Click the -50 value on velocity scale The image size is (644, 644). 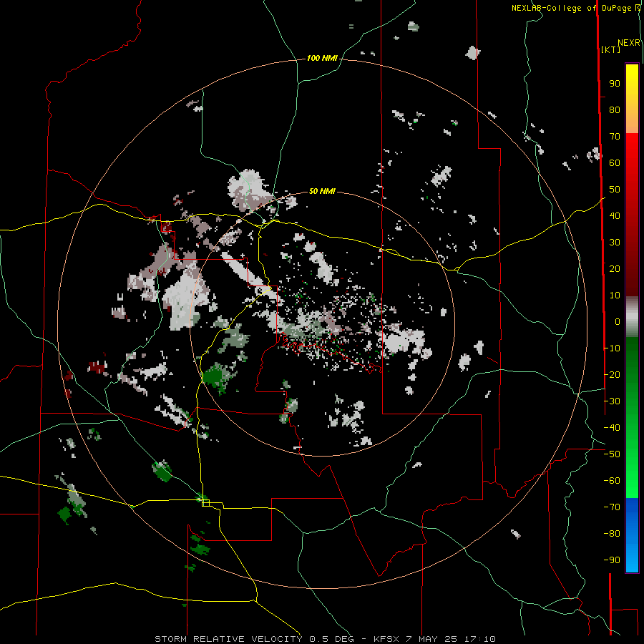[612, 454]
